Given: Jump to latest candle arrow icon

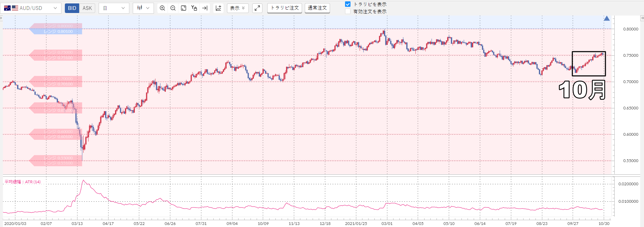Looking at the screenshot, I should click(x=205, y=8).
